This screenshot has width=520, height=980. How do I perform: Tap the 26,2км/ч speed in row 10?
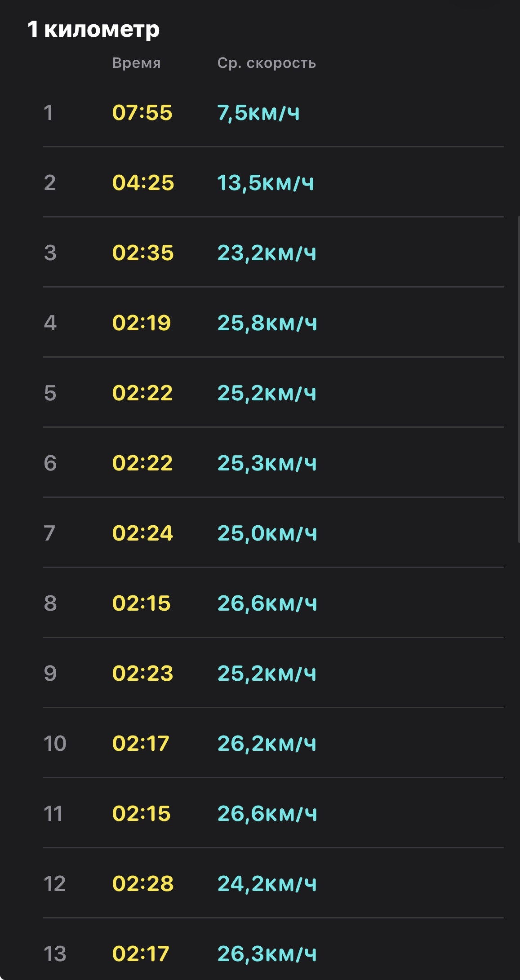[x=267, y=744]
